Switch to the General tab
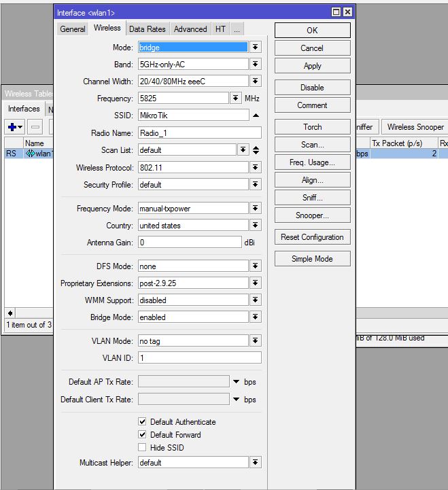The width and height of the screenshot is (448, 490). tap(73, 29)
